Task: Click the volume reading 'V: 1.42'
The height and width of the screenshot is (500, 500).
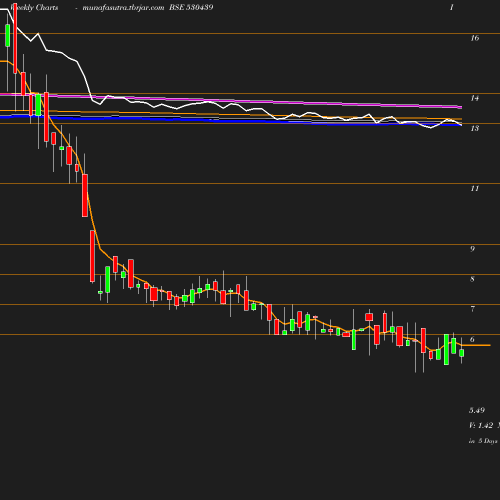Action: (481, 425)
